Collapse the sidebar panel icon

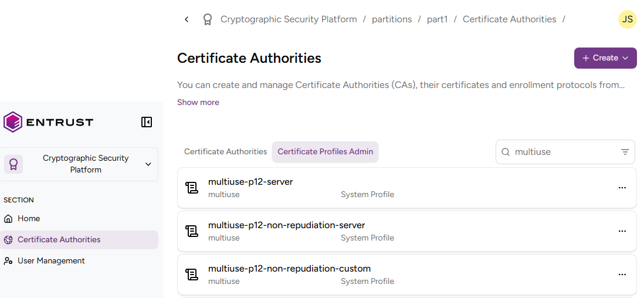coord(147,122)
